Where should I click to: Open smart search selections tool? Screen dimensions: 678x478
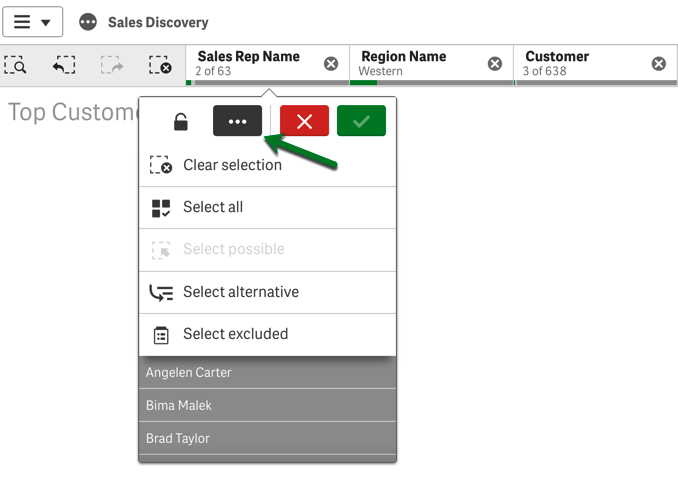coord(16,65)
